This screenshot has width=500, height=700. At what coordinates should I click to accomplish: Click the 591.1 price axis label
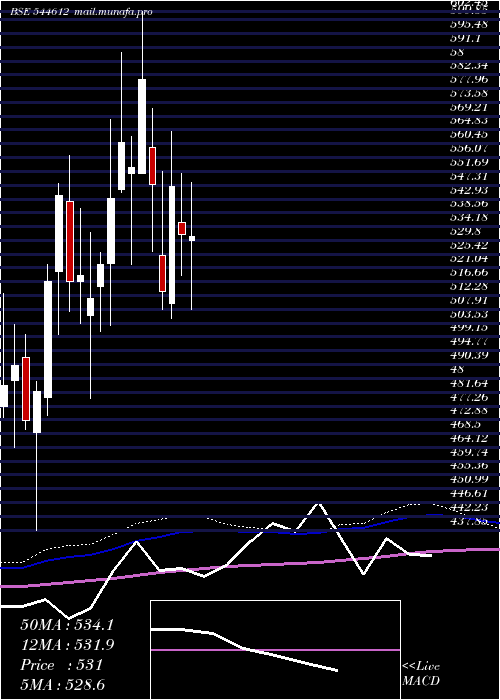click(465, 38)
